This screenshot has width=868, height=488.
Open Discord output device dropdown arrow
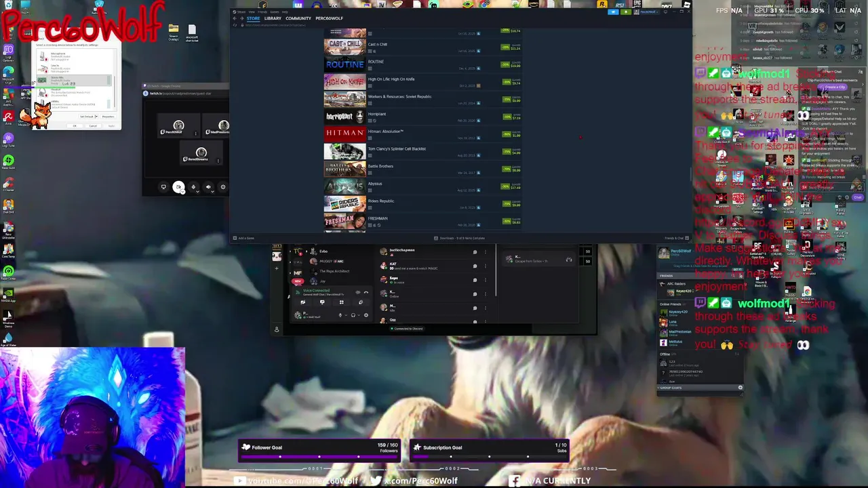pyautogui.click(x=359, y=315)
